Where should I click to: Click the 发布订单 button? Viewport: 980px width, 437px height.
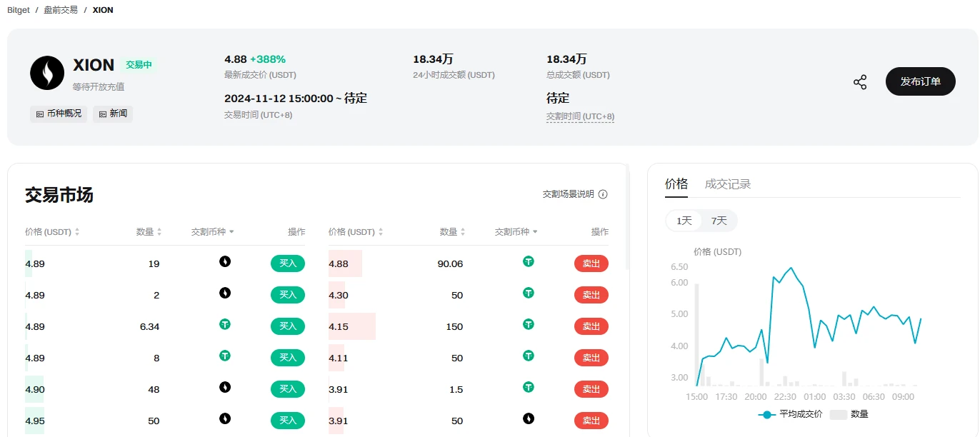click(x=920, y=81)
